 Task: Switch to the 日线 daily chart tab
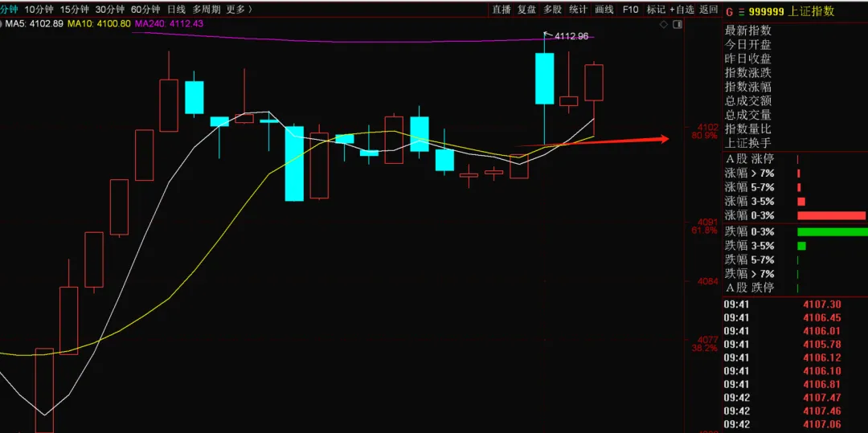(177, 10)
